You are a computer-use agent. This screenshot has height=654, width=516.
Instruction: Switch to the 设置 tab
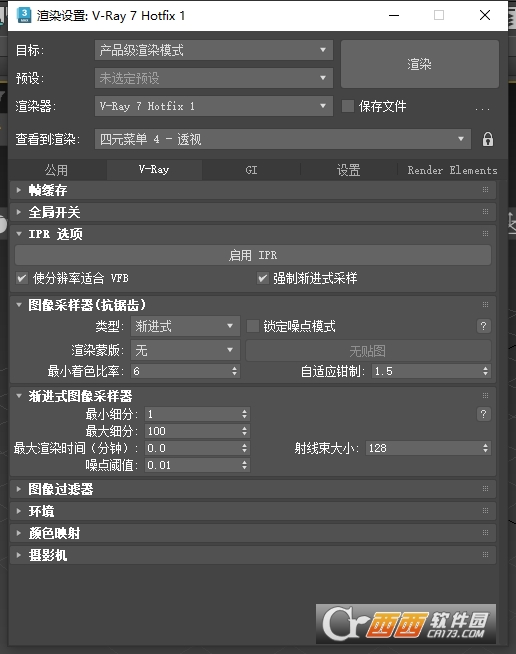point(348,170)
